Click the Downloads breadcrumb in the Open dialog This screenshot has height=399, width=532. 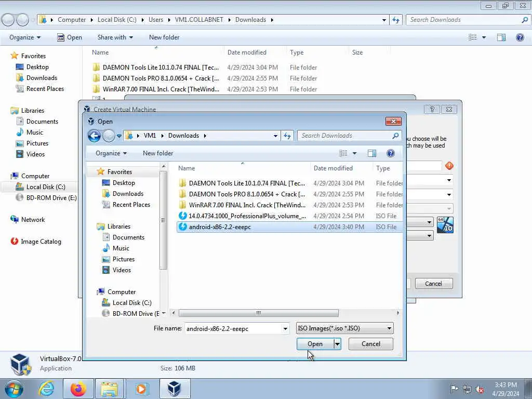click(184, 136)
